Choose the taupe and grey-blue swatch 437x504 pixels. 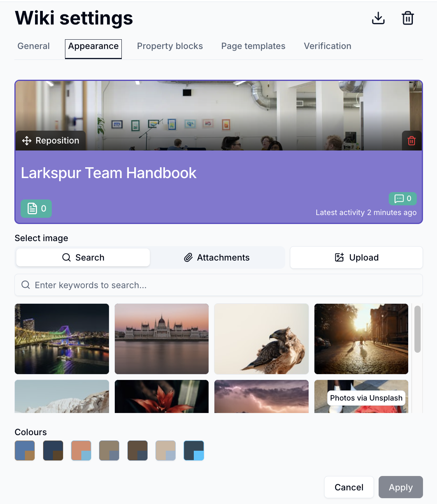[x=109, y=450]
